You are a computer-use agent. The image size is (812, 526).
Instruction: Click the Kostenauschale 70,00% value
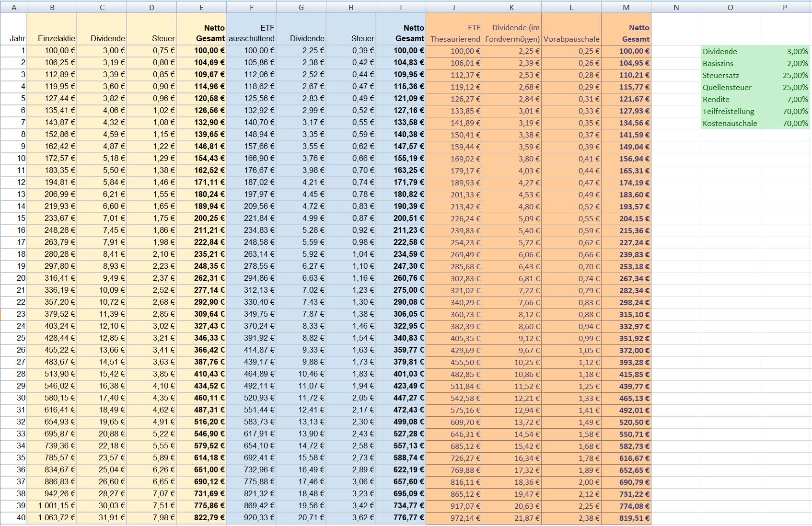(x=785, y=123)
